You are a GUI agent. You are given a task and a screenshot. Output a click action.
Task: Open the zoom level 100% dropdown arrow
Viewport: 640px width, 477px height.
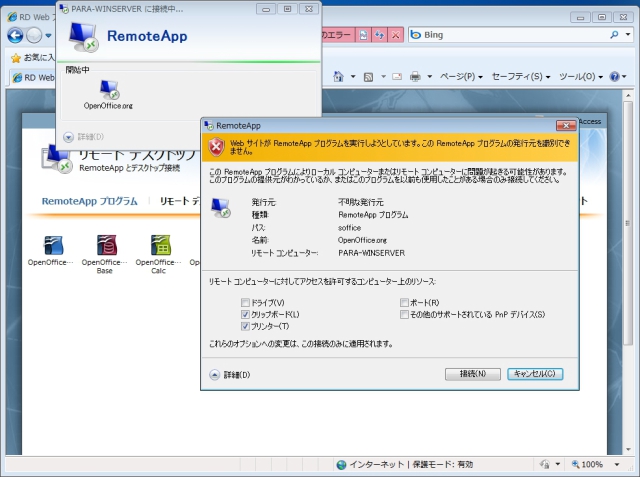click(x=617, y=465)
